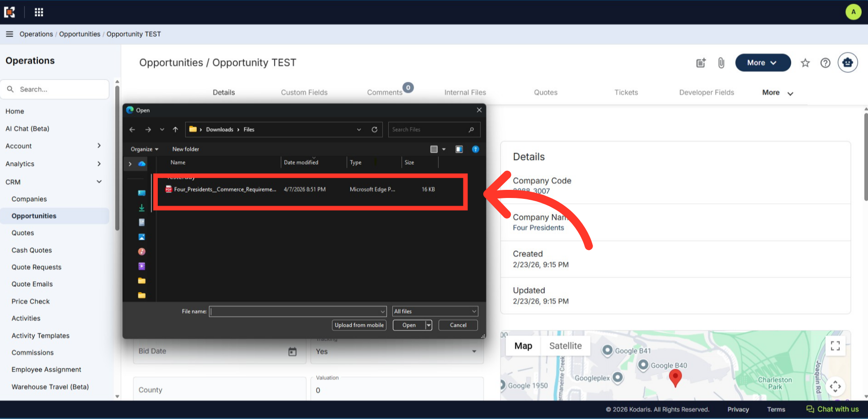This screenshot has width=868, height=419.
Task: Switch map to Satellite view
Action: click(565, 346)
